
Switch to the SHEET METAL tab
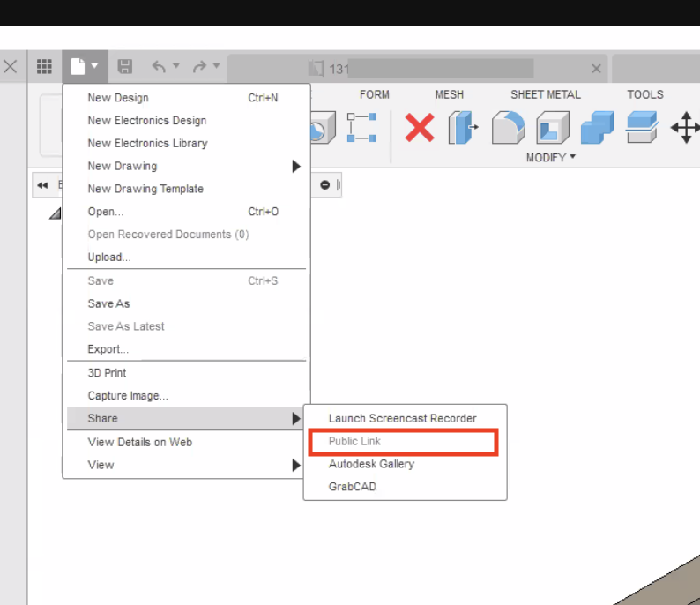[546, 94]
